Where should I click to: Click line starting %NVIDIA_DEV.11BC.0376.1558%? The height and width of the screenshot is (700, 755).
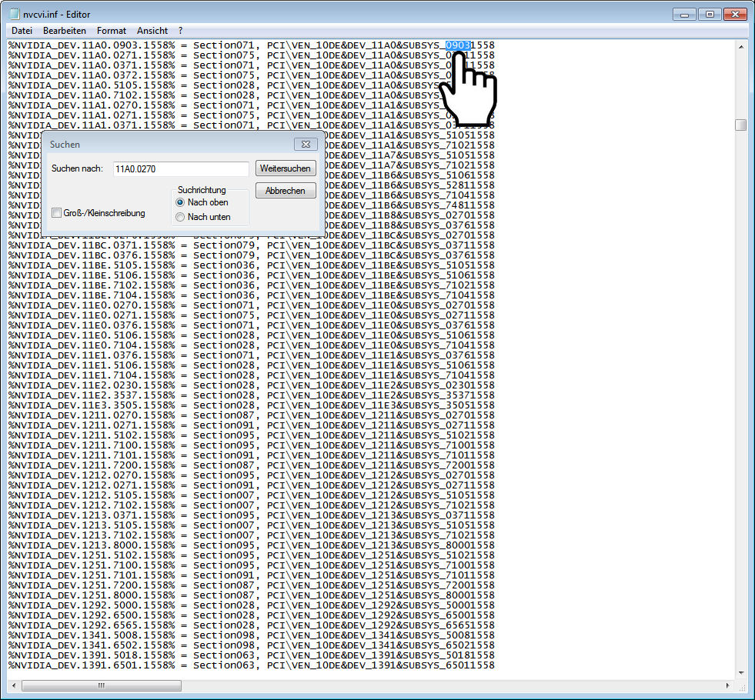pyautogui.click(x=252, y=255)
